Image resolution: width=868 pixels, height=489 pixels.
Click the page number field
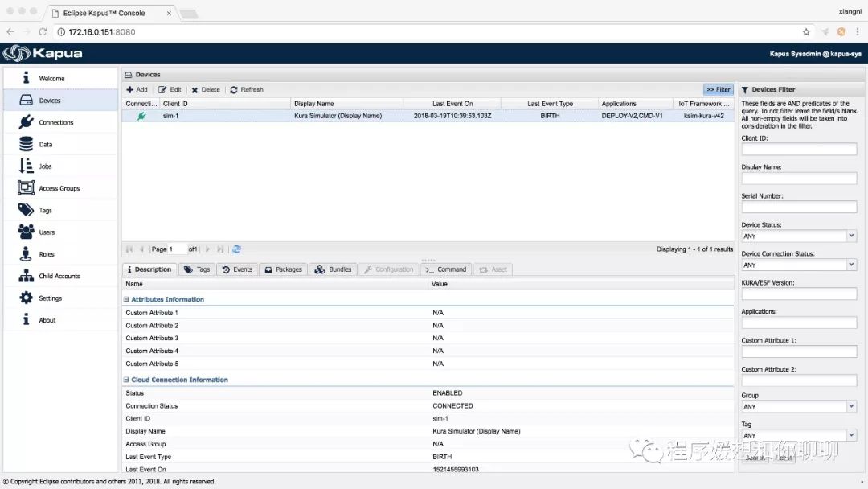(177, 249)
